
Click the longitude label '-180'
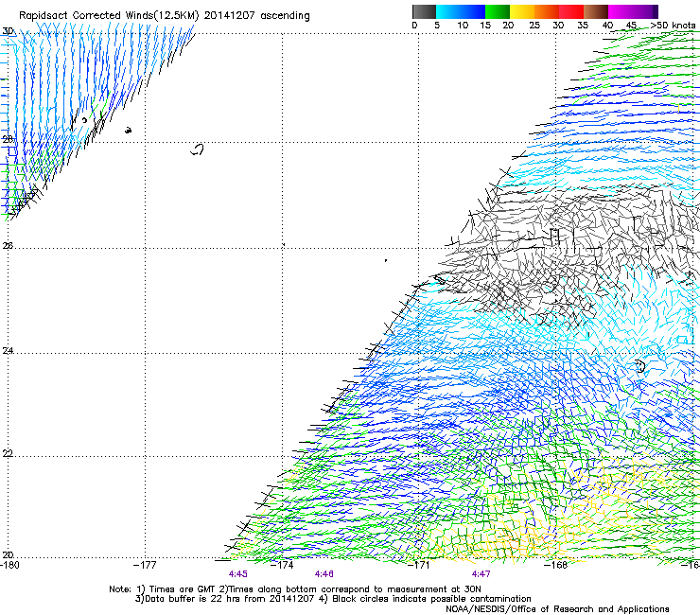point(9,565)
